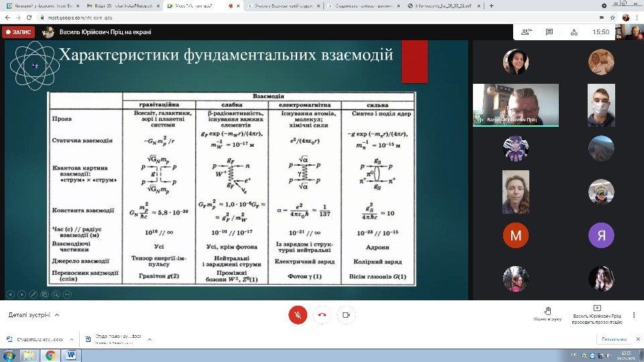Image resolution: width=644 pixels, height=362 pixels.
Task: Open Microsoft Word from the taskbar
Action: [70, 355]
